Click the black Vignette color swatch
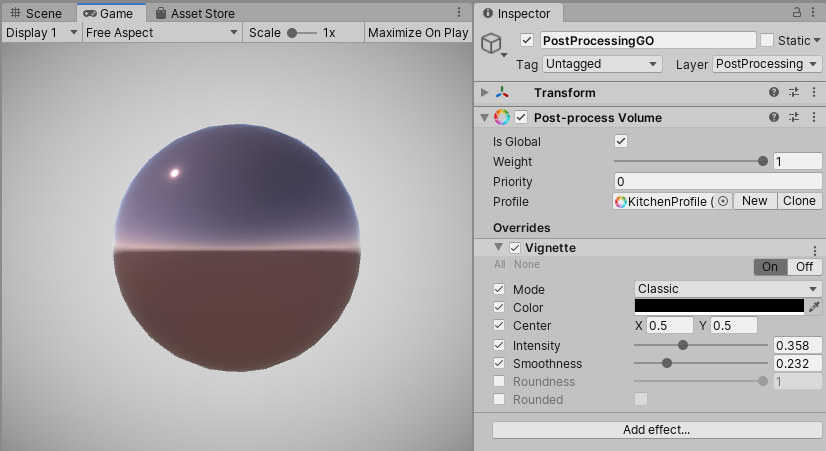826x451 pixels. click(x=719, y=307)
